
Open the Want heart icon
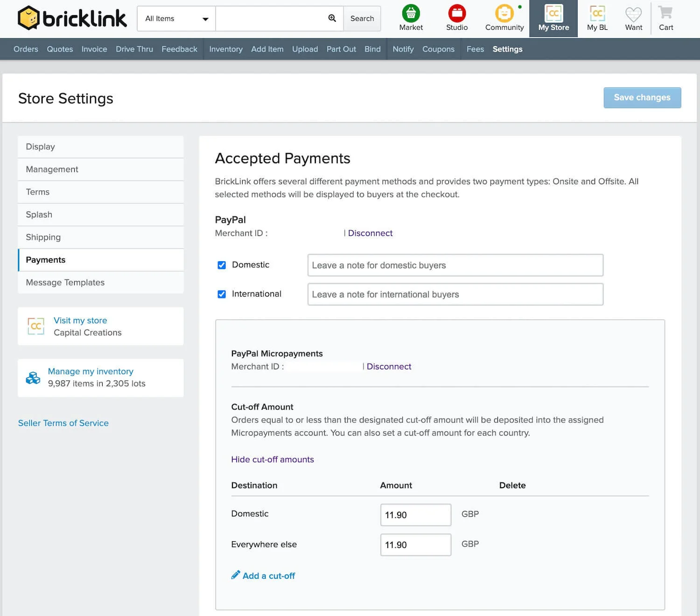(634, 18)
